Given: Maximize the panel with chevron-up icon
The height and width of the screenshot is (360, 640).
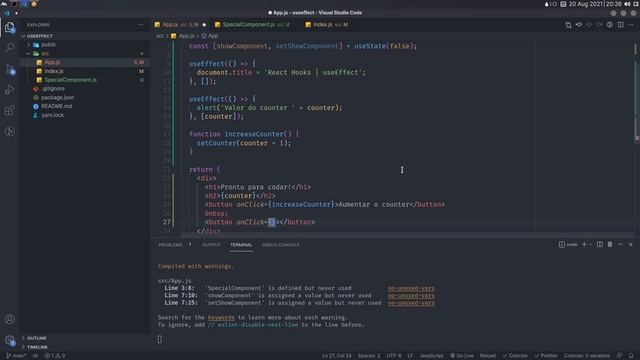Looking at the screenshot, I should tap(620, 244).
